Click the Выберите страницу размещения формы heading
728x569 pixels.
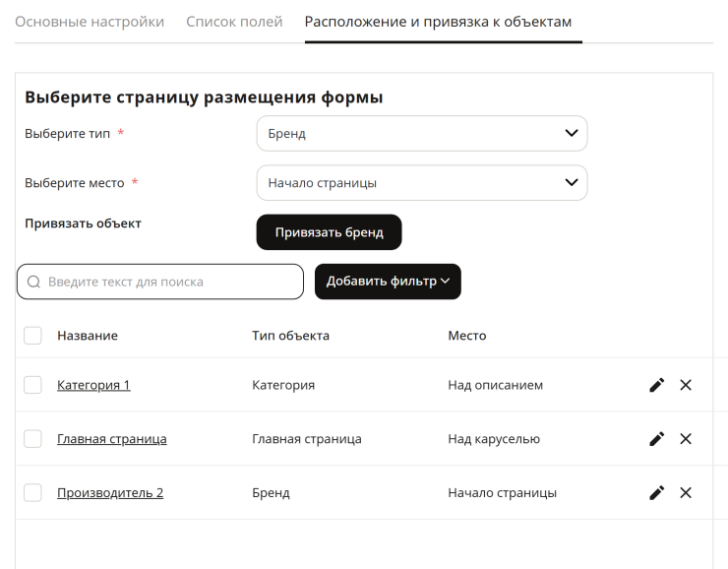tap(204, 97)
